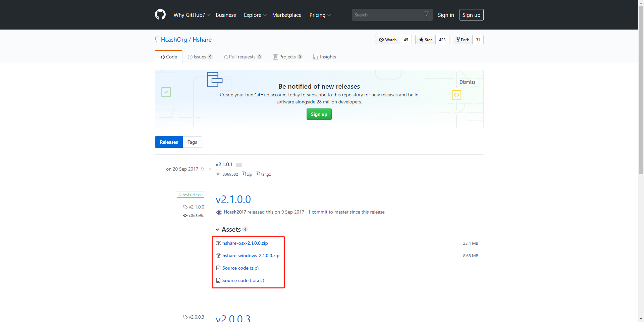Viewport: 644px width, 322px height.
Task: Open the v2.0.0.3 tag in sidebar
Action: pyautogui.click(x=194, y=317)
